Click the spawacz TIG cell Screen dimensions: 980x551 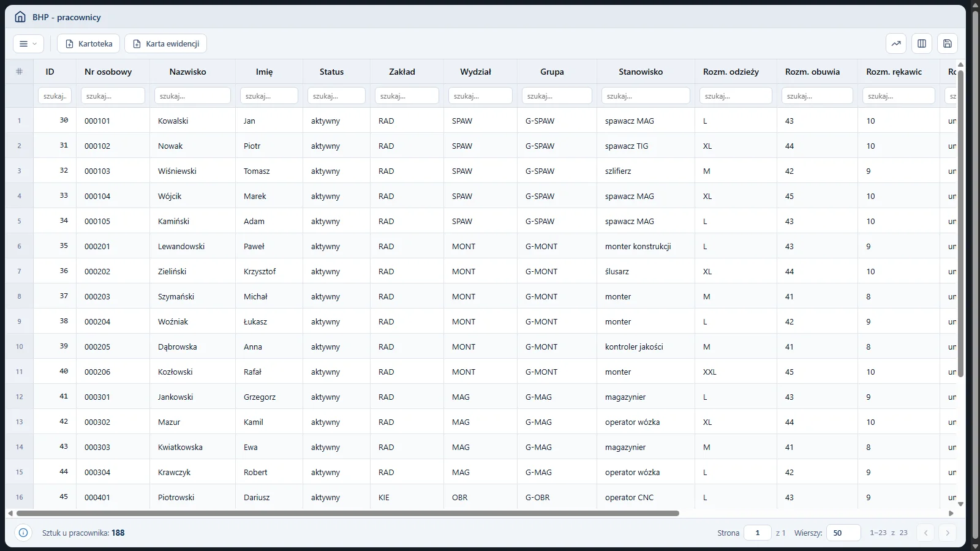point(646,146)
